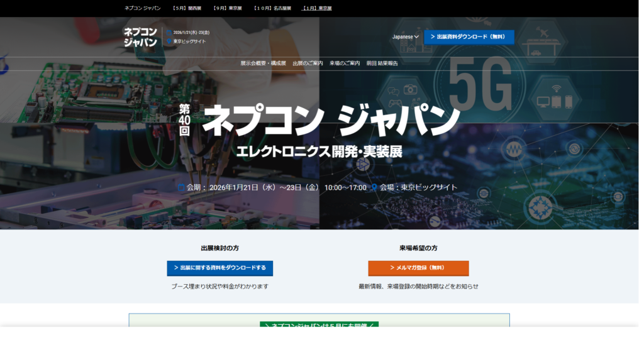Screen dimensions: 644x362
Task: Click the calendar icon beside 2026/1/21 date in header
Action: tap(169, 33)
